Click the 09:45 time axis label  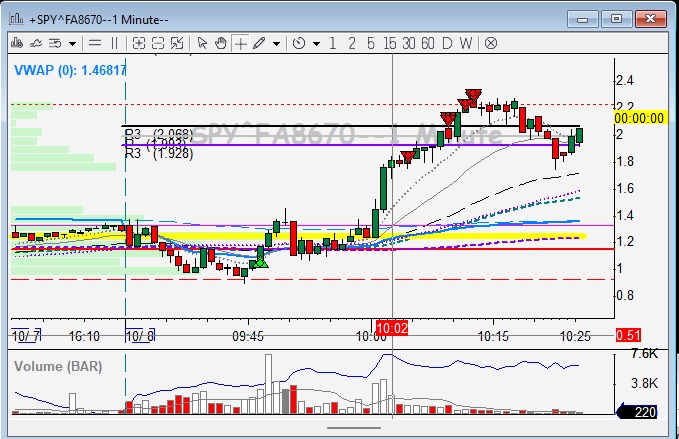point(248,336)
